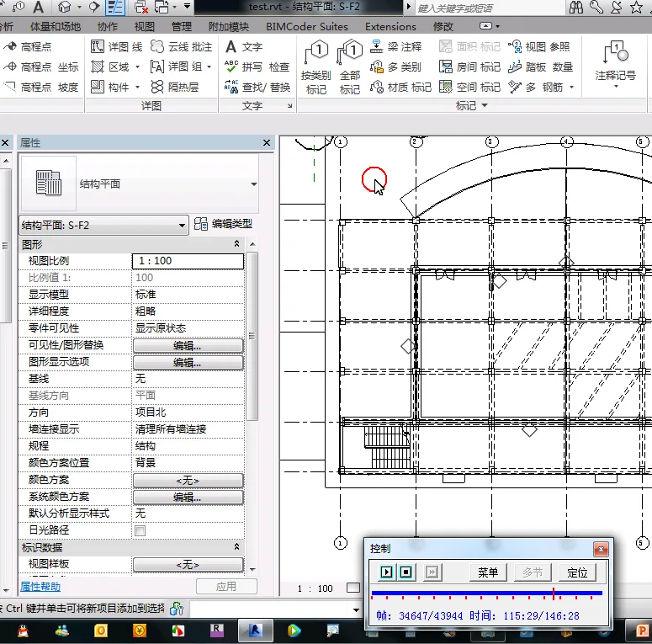Image resolution: width=652 pixels, height=644 pixels.
Task: Open the BIMCoder Suites ribbon tab
Action: pyautogui.click(x=307, y=27)
